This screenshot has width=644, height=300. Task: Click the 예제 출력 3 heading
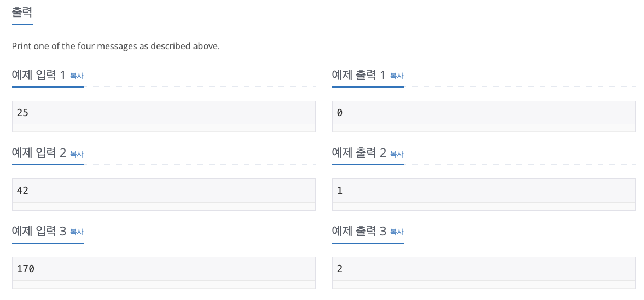pos(359,232)
